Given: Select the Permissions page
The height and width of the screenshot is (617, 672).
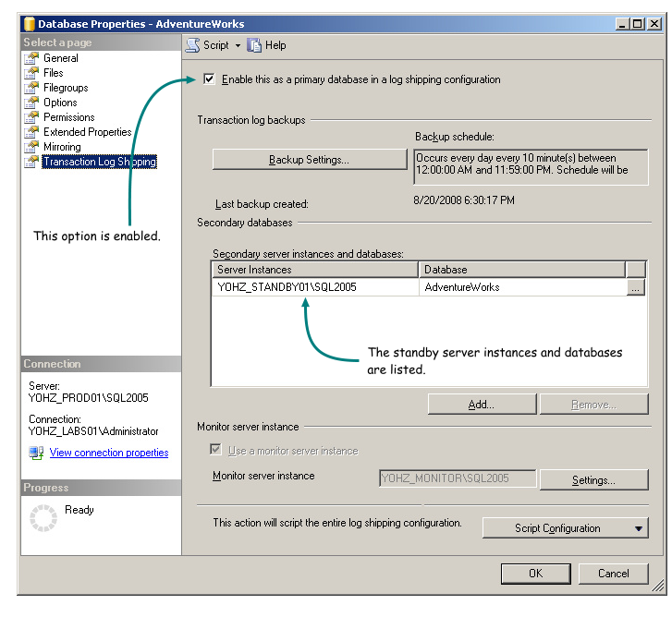Looking at the screenshot, I should click(x=69, y=117).
